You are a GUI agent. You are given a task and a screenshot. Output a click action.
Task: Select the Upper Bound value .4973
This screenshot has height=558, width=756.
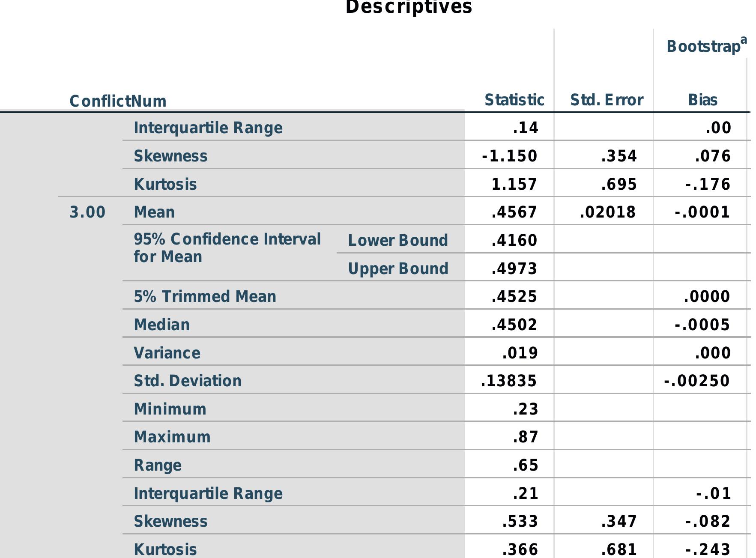point(514,269)
